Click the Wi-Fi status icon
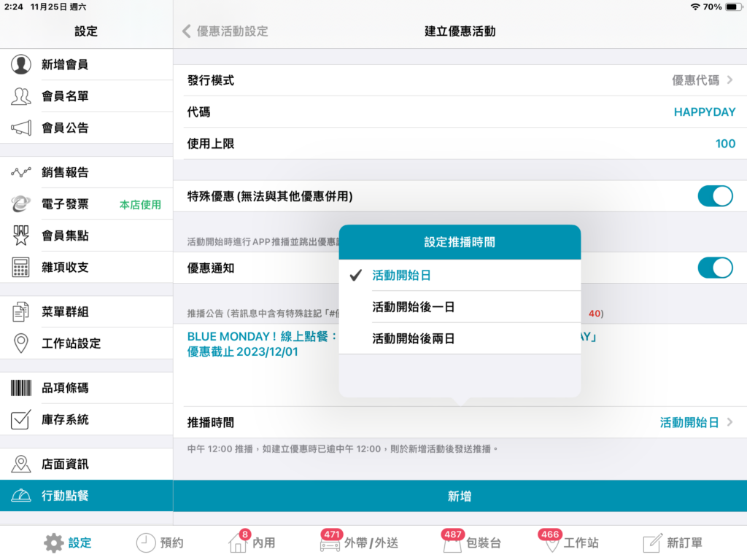Image resolution: width=747 pixels, height=560 pixels. (x=695, y=7)
